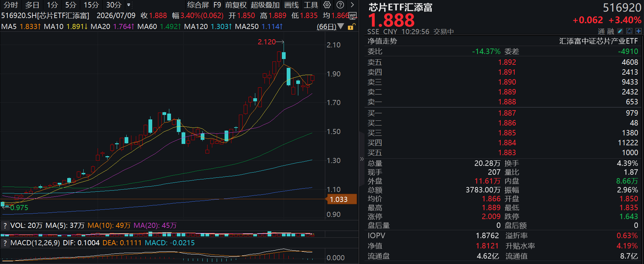Click the 2.120 high price label

tap(267, 42)
